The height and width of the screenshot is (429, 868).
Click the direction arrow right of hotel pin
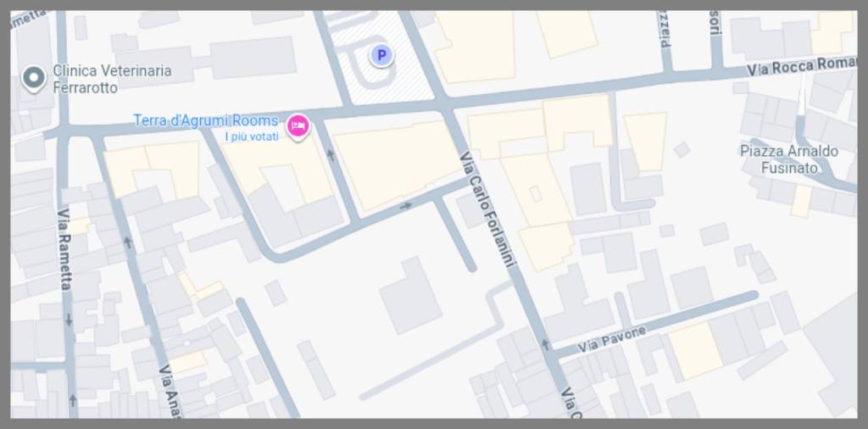point(331,155)
